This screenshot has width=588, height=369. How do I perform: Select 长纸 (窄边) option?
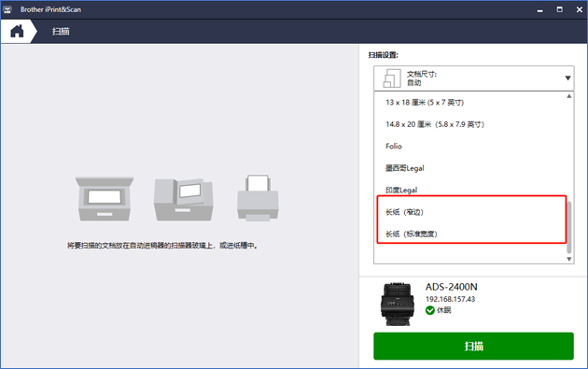coord(404,212)
